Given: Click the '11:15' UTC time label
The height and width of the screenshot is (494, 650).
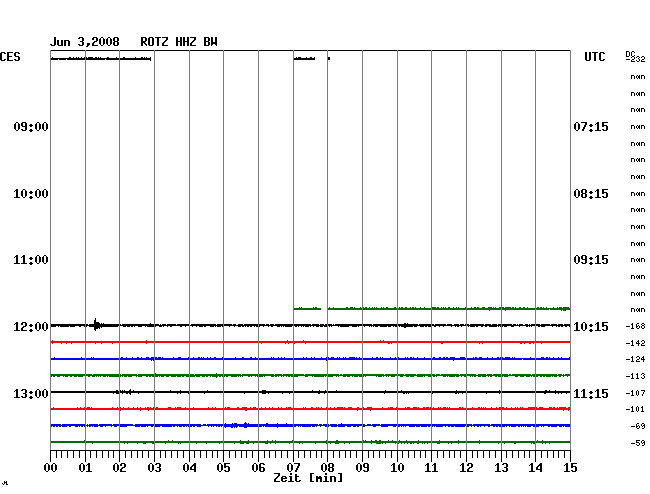Looking at the screenshot, I should [x=591, y=393].
